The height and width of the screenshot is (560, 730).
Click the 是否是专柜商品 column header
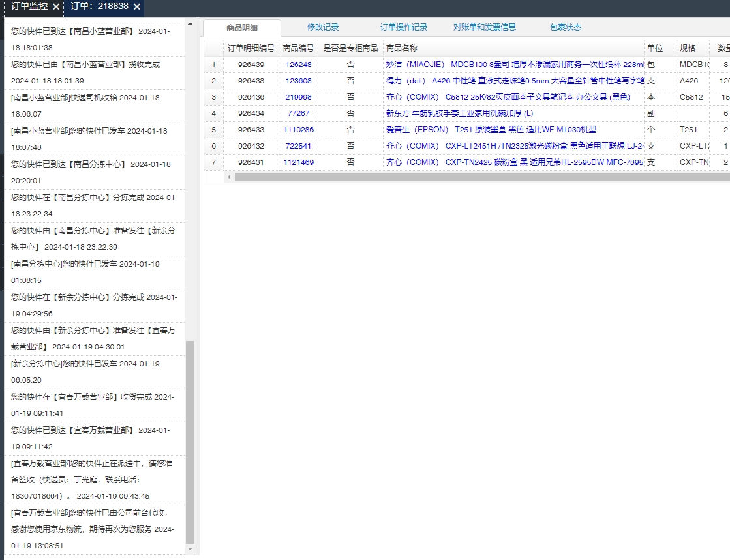point(350,48)
